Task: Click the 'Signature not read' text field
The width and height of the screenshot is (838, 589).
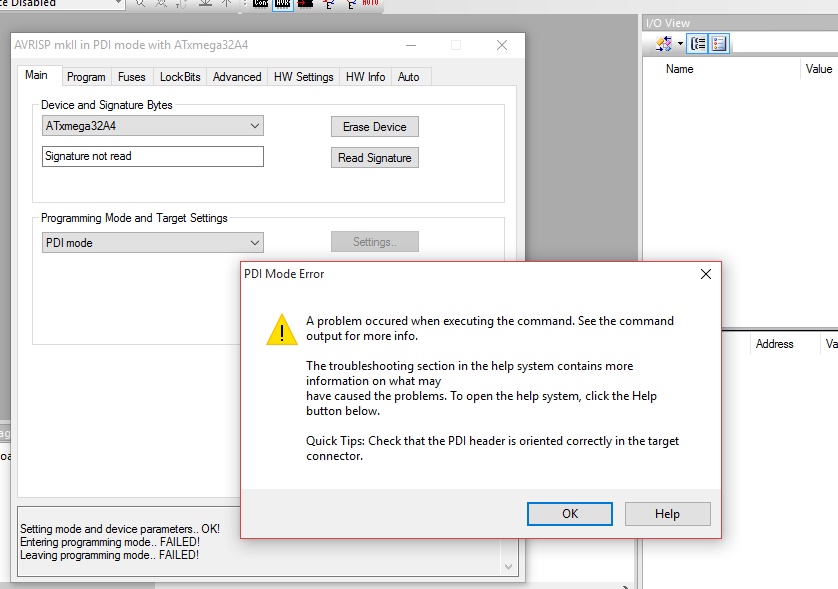Action: (x=153, y=156)
